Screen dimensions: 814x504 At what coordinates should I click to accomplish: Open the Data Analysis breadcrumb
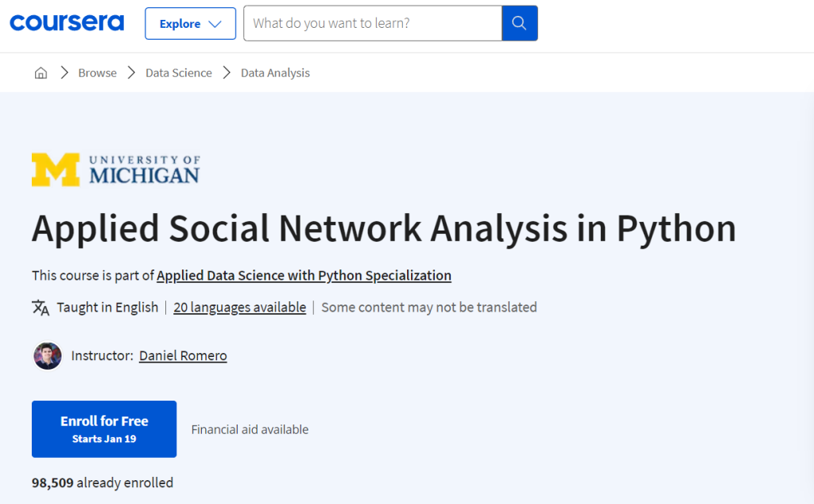(275, 72)
